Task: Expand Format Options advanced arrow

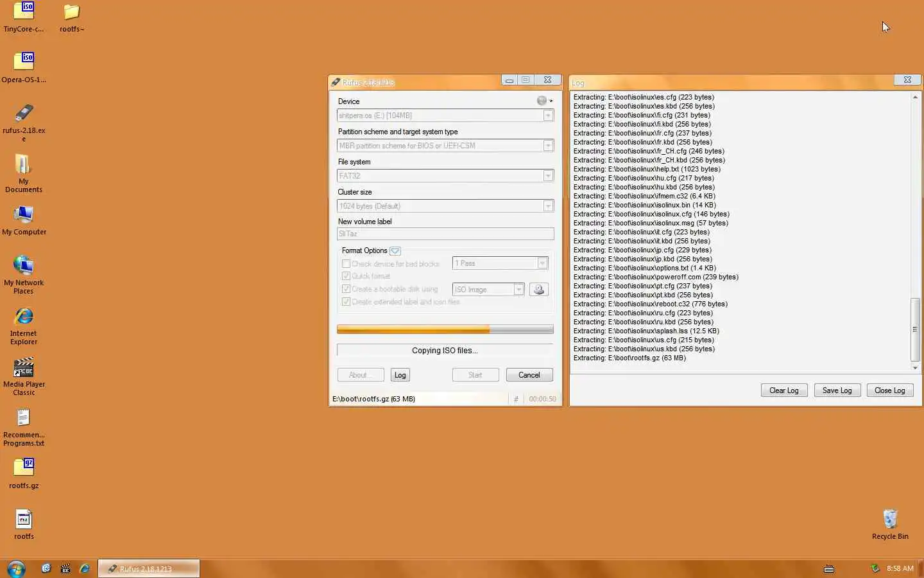Action: (395, 251)
